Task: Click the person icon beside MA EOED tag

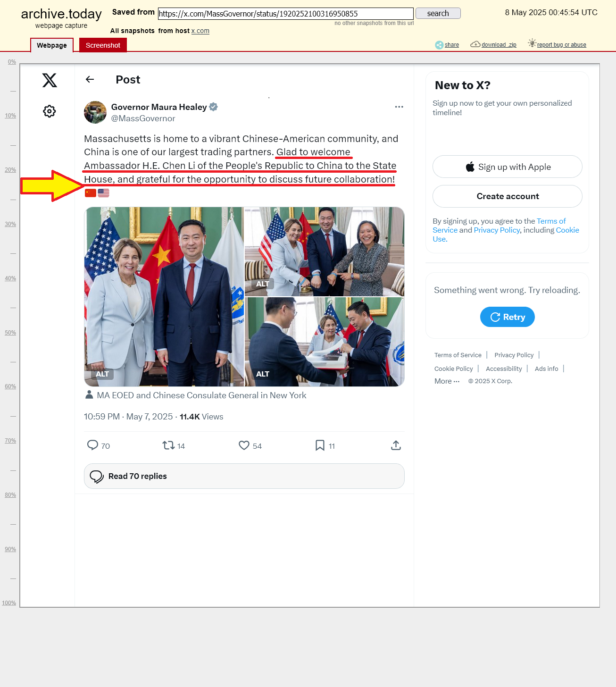Action: coord(89,395)
